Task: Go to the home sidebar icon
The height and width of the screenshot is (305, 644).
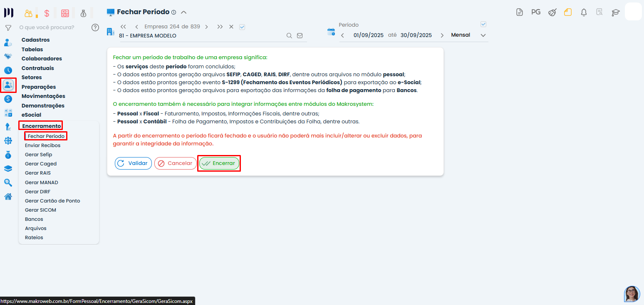Action: coord(8,197)
